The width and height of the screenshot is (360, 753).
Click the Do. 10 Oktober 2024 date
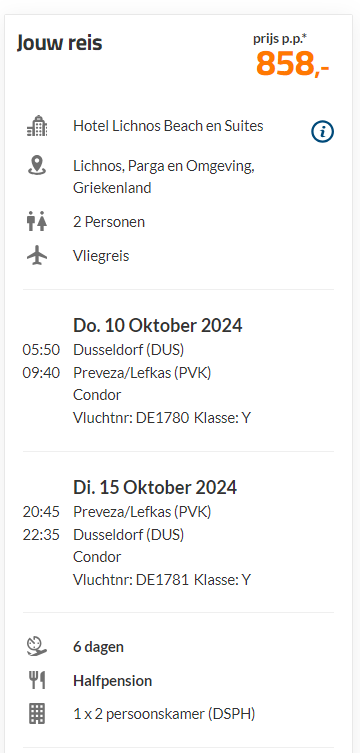point(157,325)
